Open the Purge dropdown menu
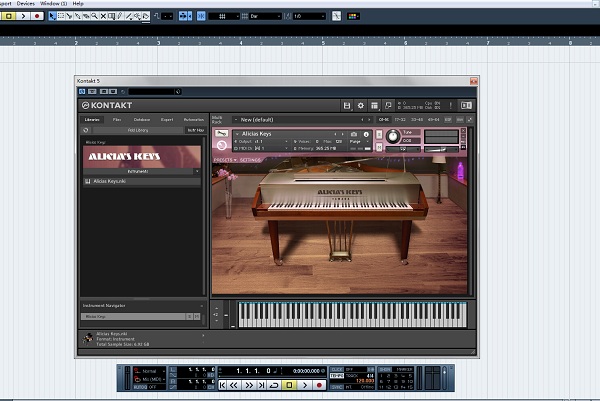This screenshot has width=600, height=401. [359, 142]
